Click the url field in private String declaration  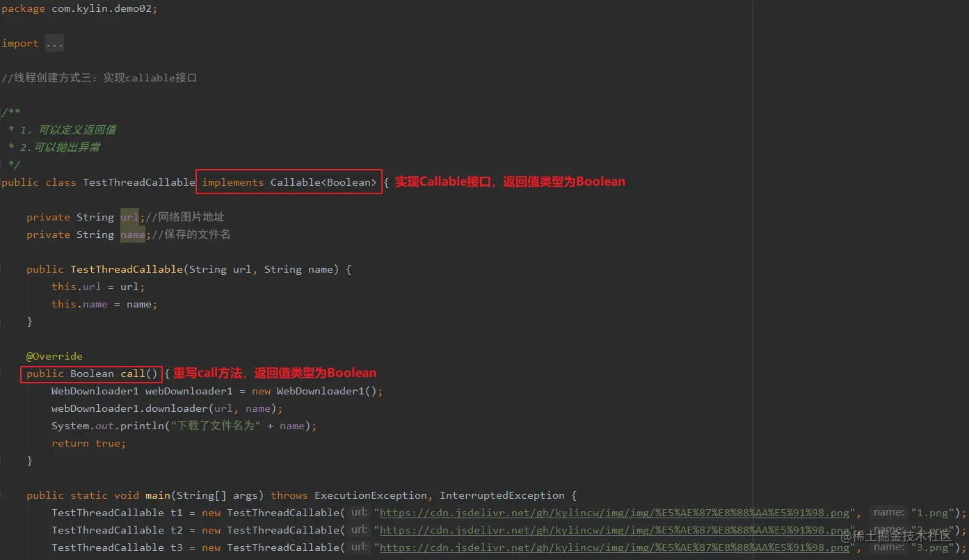tap(129, 217)
